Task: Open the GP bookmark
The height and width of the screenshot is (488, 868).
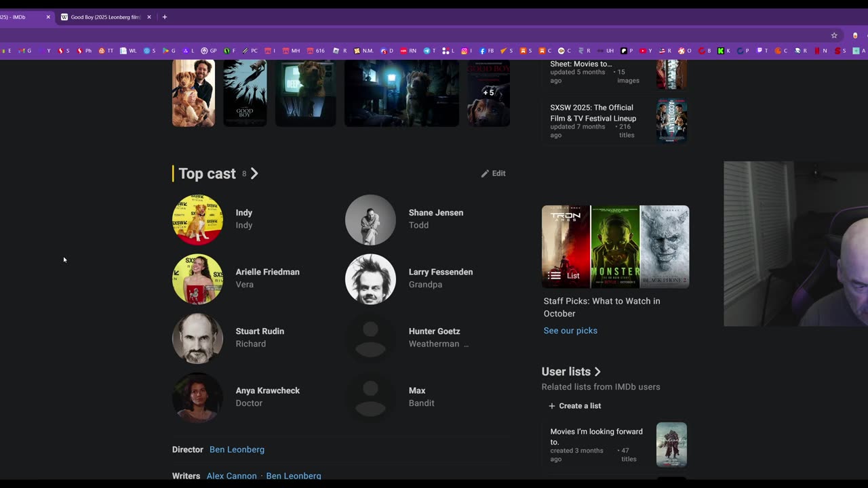Action: click(209, 51)
